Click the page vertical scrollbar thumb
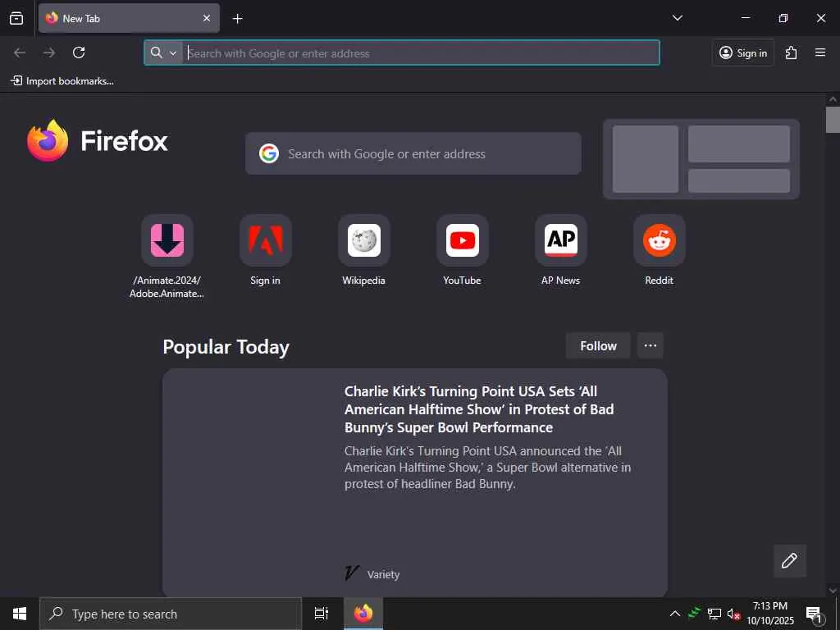The width and height of the screenshot is (840, 630). [833, 120]
